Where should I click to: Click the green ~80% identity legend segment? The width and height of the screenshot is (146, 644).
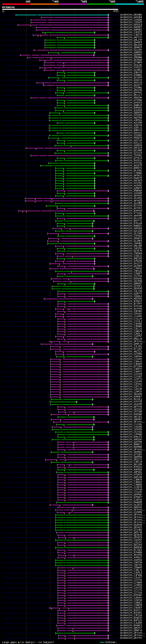[x=101, y=4]
